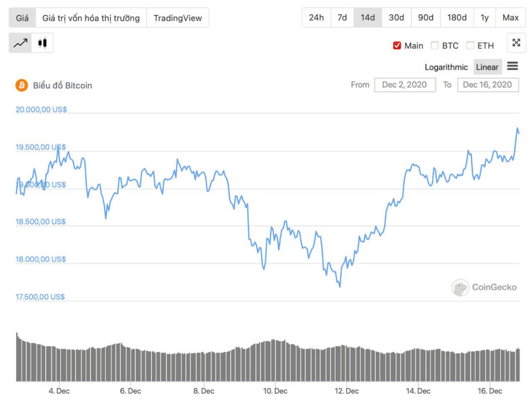Click the 14. Dec date label
532x402 pixels.
(x=418, y=391)
